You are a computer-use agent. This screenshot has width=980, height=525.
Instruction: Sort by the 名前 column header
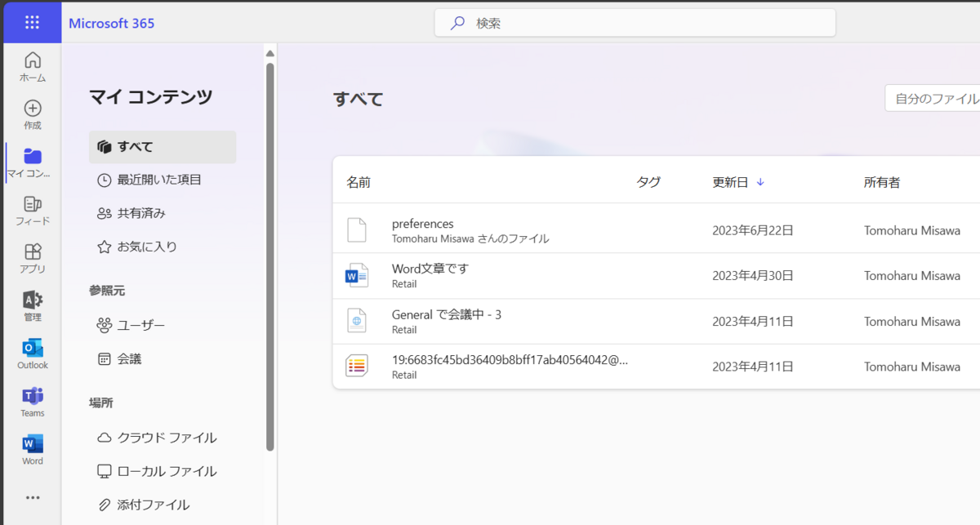point(359,182)
